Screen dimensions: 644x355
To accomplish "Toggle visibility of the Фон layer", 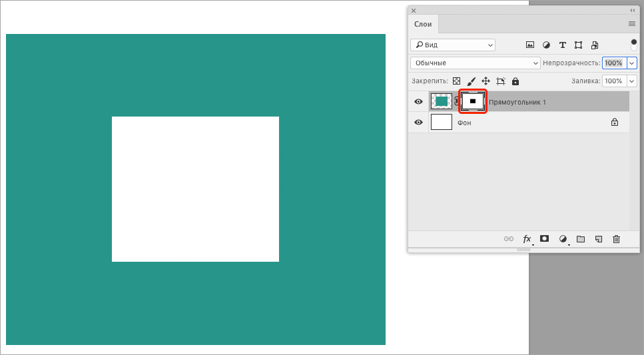I will pyautogui.click(x=418, y=123).
